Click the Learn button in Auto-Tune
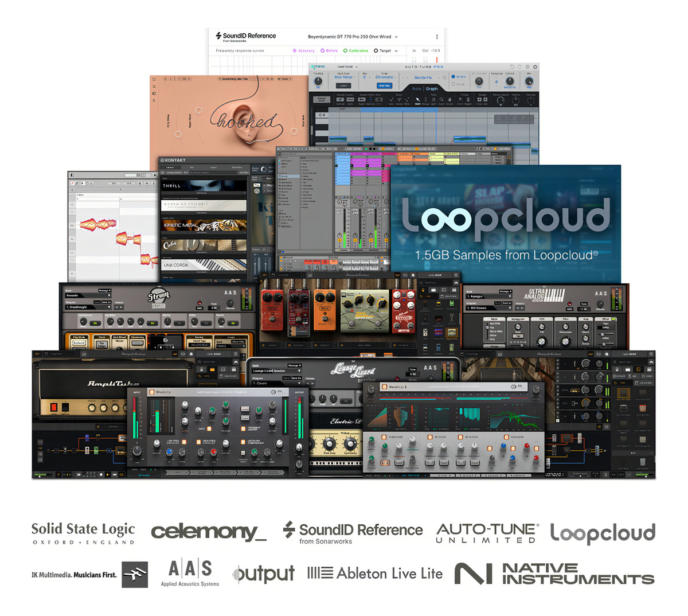 point(343,85)
